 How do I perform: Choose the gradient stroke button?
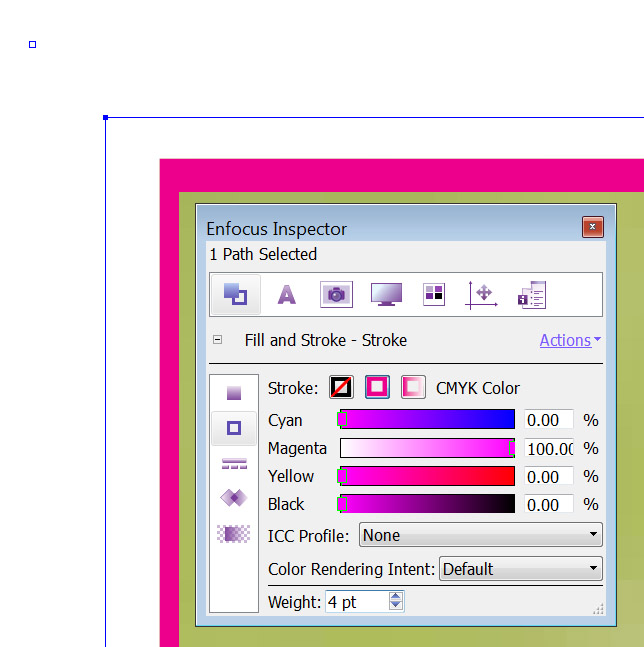pos(413,387)
